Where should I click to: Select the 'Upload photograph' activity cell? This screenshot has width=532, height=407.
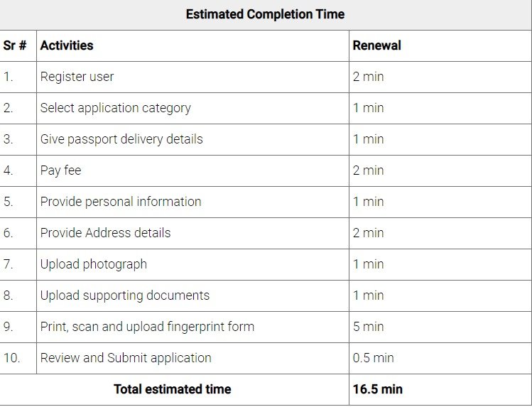(94, 264)
